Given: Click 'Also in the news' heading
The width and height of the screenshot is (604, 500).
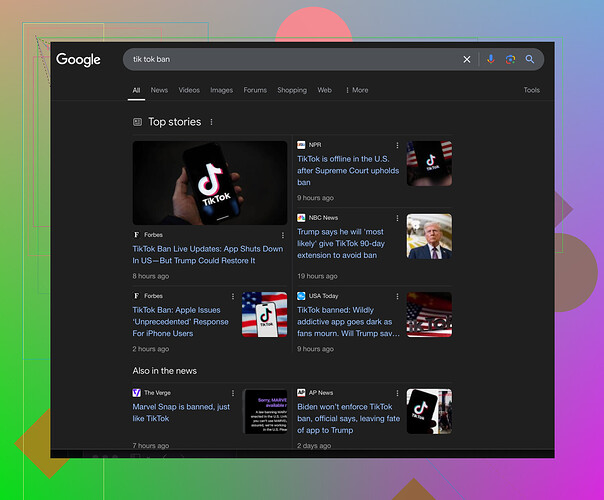Looking at the screenshot, I should point(164,371).
